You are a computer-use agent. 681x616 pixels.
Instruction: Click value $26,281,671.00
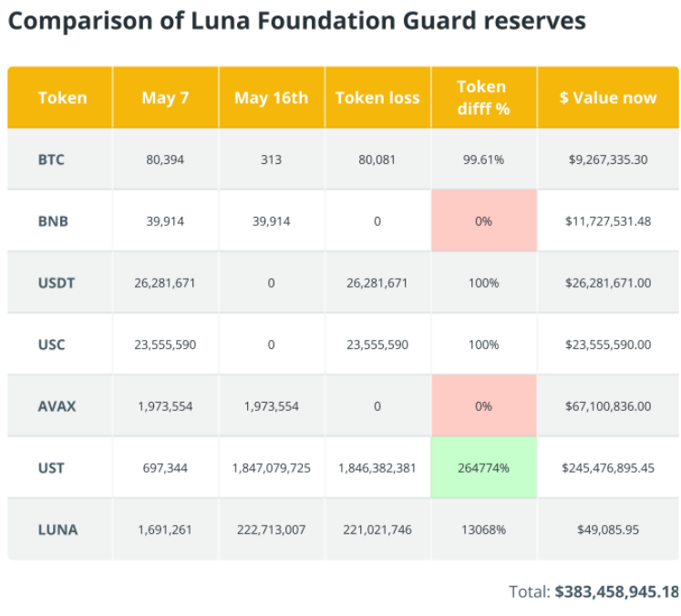[608, 283]
